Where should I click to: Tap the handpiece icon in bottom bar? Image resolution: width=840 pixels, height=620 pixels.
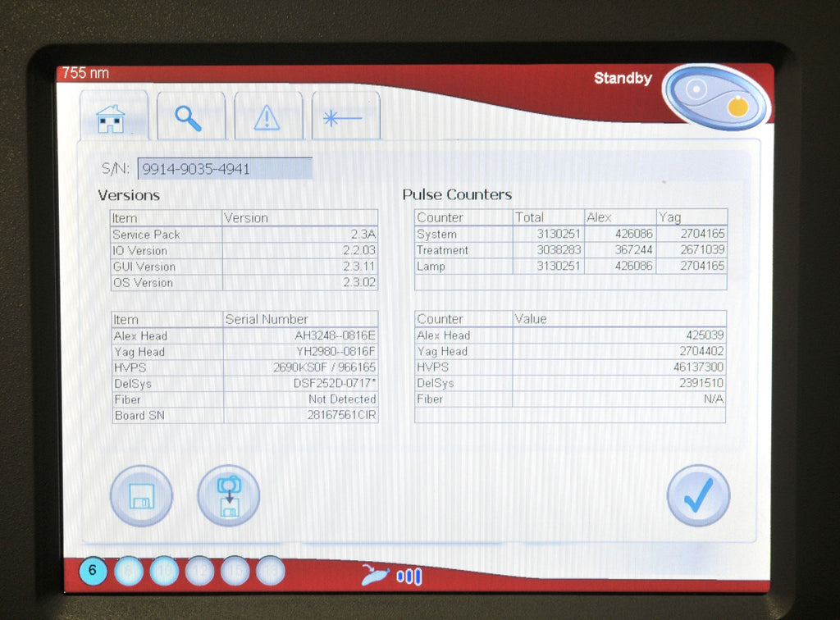(x=376, y=575)
